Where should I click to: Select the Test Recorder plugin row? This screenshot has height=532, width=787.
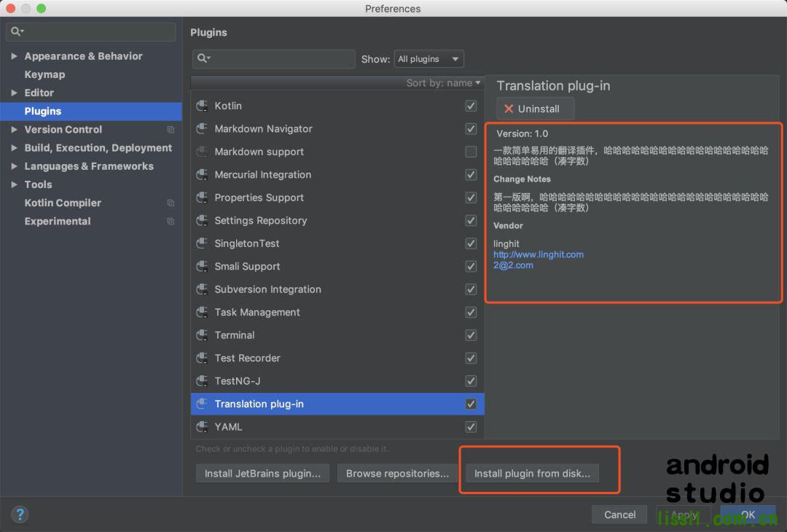coord(337,358)
